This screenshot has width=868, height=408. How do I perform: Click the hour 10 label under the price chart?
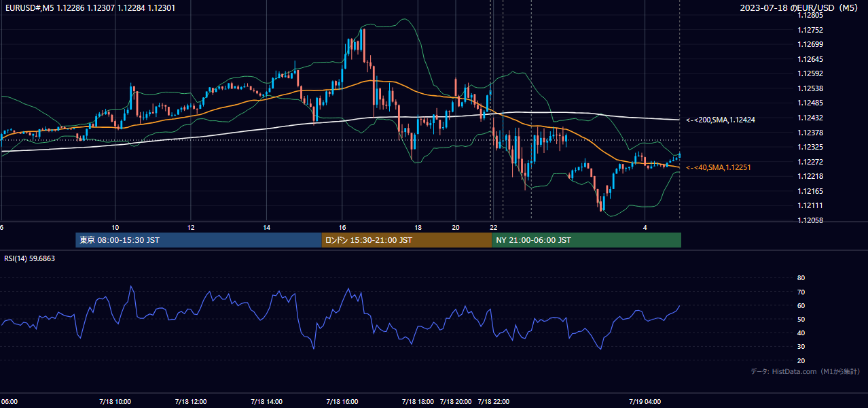[115, 227]
